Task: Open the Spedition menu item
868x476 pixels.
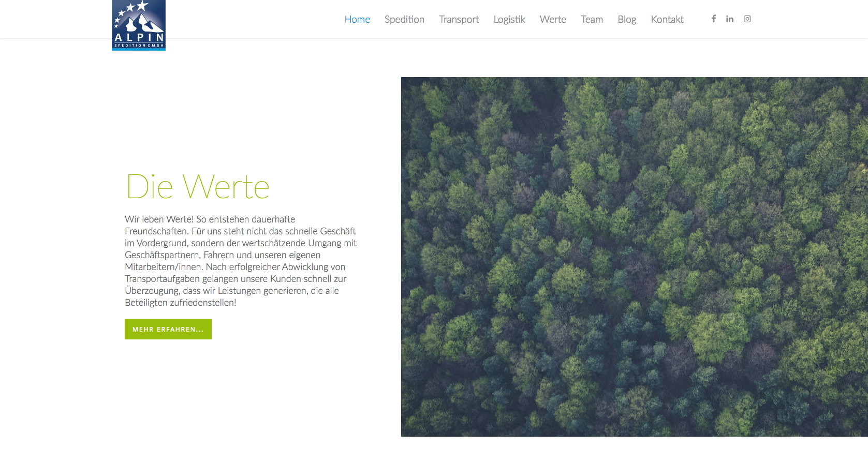Action: point(404,19)
